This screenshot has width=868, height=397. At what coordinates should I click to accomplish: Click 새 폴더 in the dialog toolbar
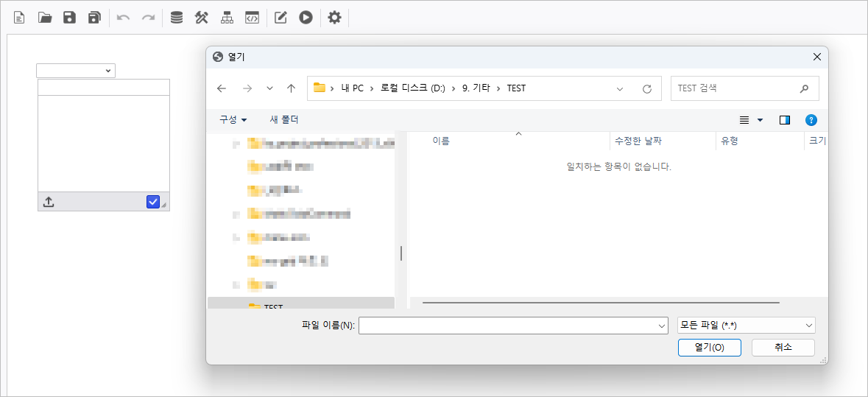(284, 119)
